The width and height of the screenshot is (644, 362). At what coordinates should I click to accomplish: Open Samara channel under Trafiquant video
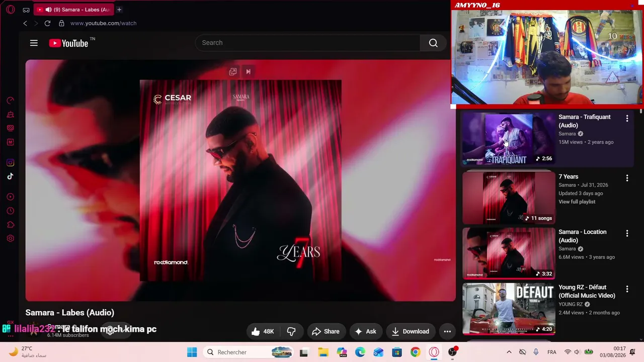coord(567,134)
